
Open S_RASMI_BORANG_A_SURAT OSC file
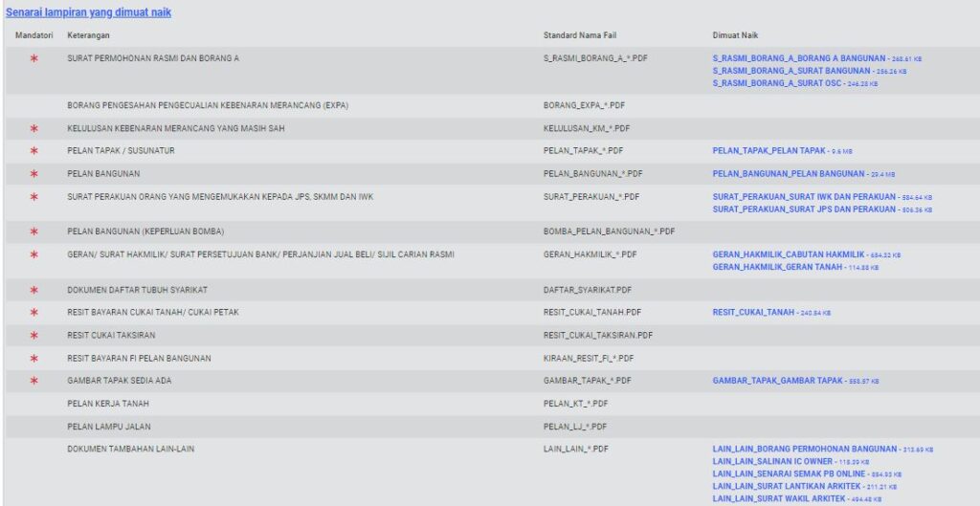tap(776, 83)
